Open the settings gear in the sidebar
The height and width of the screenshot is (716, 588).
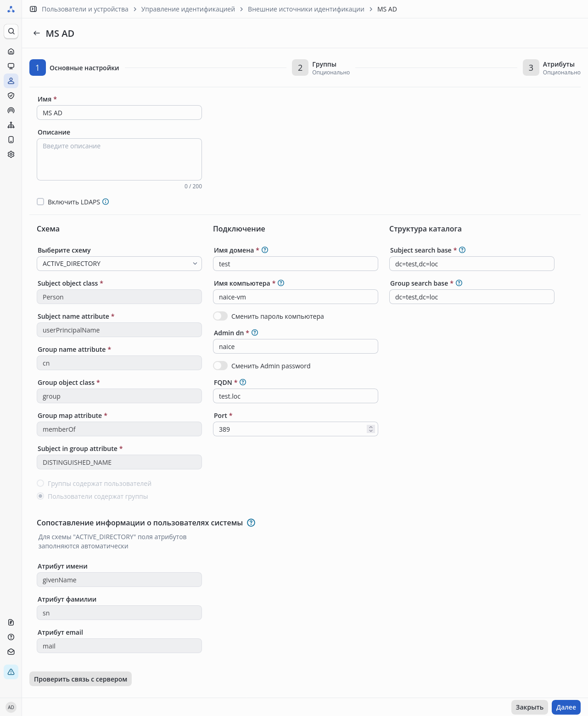(x=11, y=154)
